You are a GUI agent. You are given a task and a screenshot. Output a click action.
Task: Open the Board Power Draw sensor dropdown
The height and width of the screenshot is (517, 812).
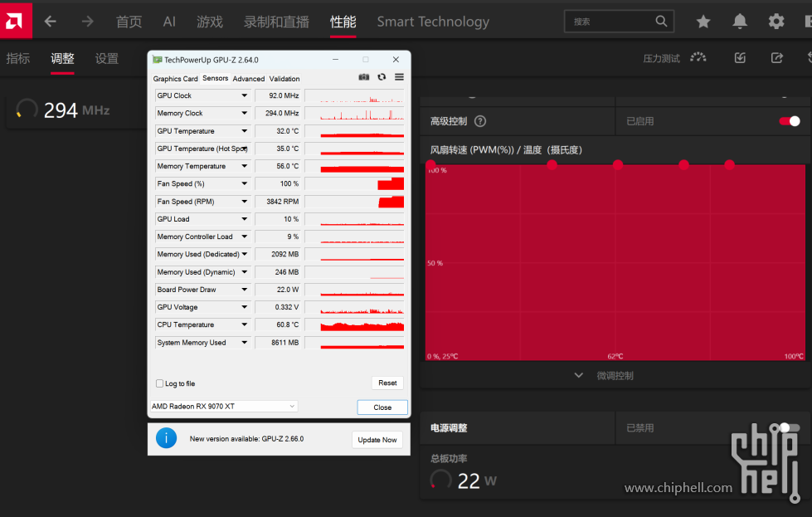(245, 289)
